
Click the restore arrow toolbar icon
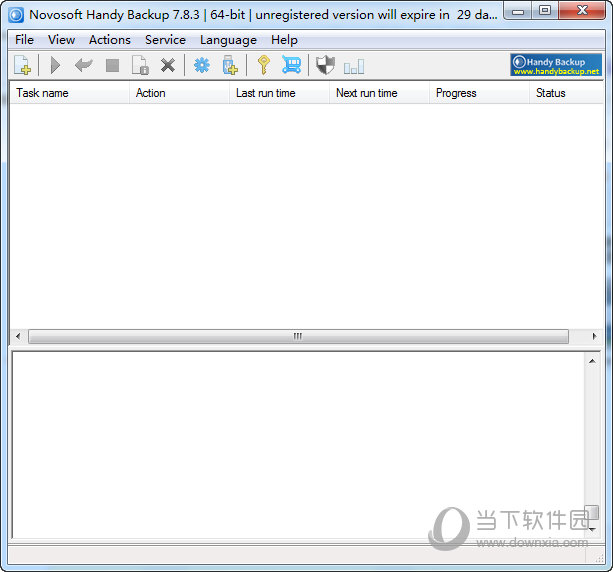[84, 65]
